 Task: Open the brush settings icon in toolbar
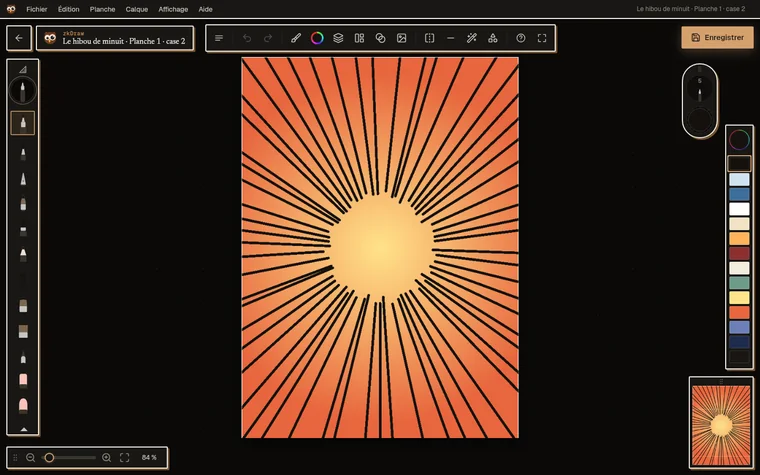click(x=296, y=38)
